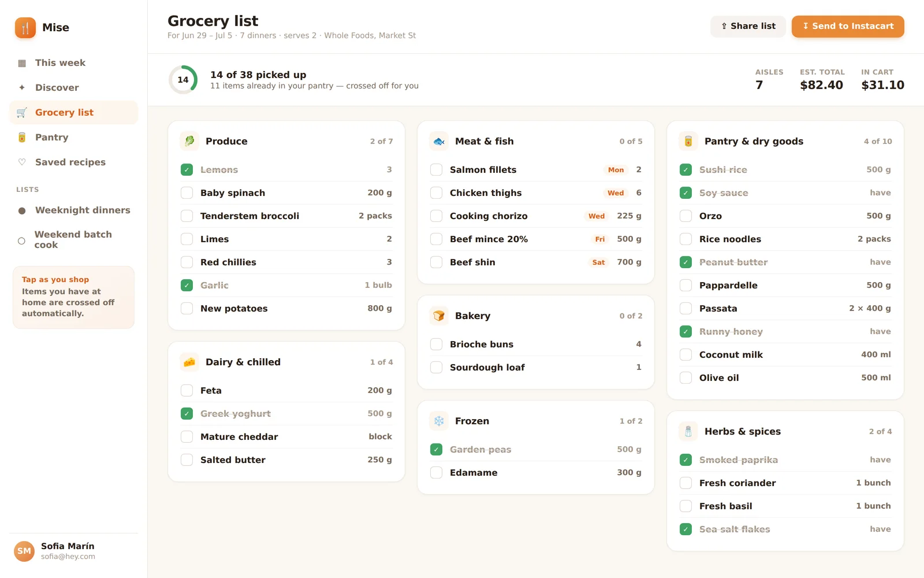Click the sparkle icon beside Discover
This screenshot has height=578, width=924.
pyautogui.click(x=22, y=88)
